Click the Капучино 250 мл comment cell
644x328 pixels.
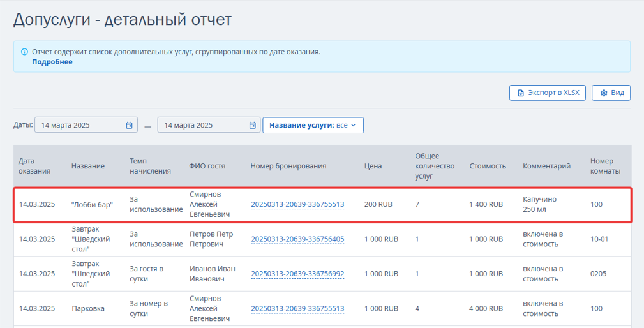point(540,204)
